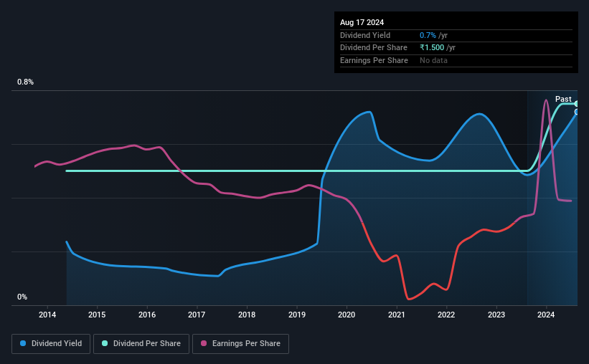Toggle the Dividend Per Share legend button

(141, 344)
